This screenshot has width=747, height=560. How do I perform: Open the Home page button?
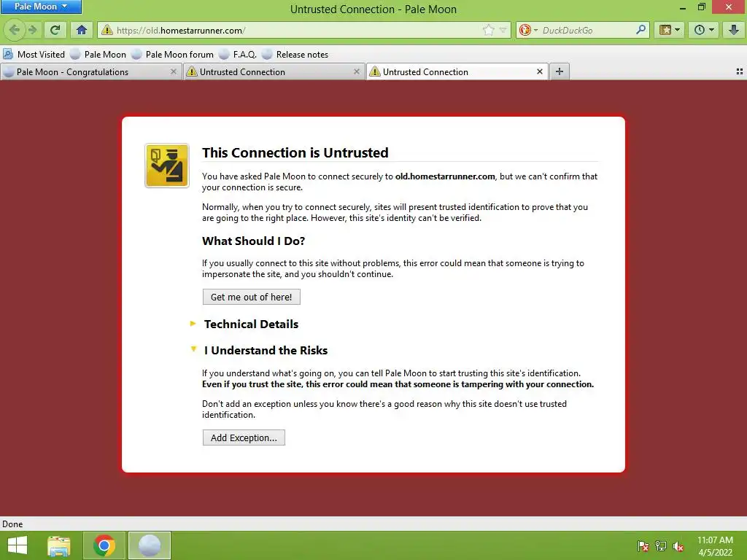(82, 30)
